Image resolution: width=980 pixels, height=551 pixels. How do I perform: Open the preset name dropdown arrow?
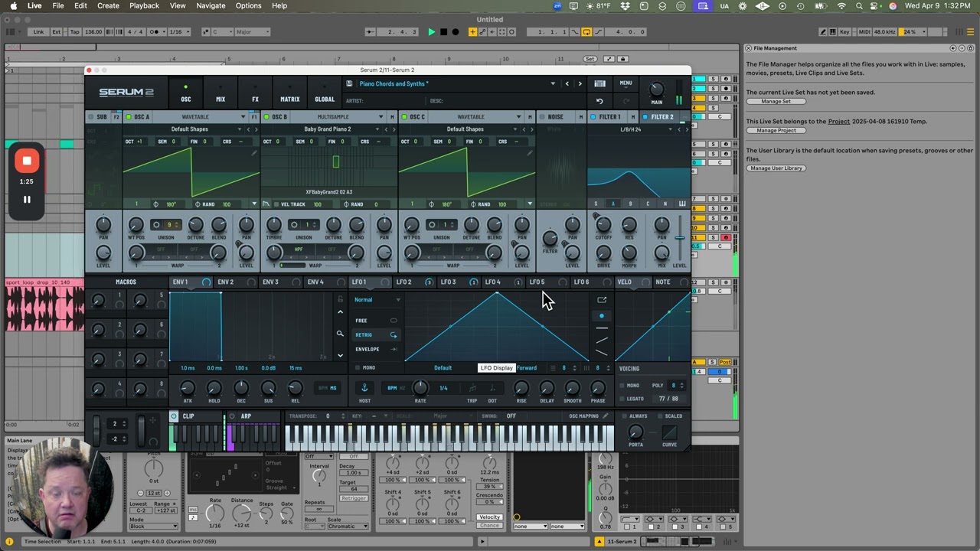(553, 83)
